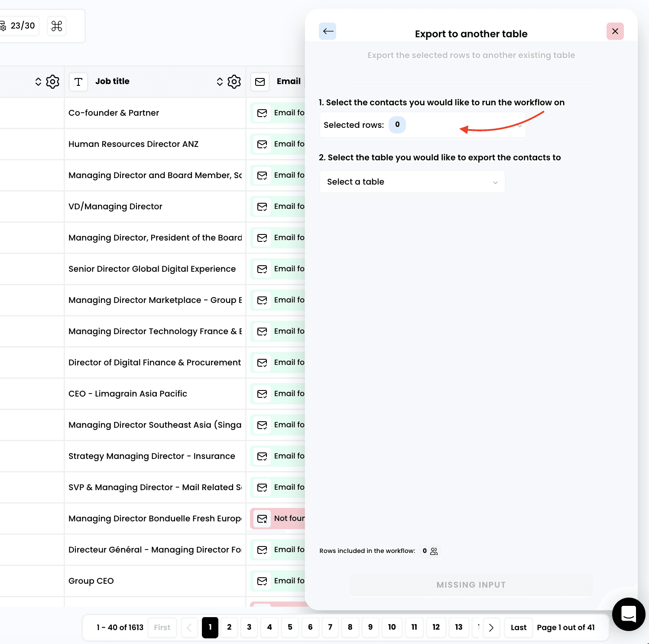
Task: Click the Email column header label
Action: click(x=289, y=81)
